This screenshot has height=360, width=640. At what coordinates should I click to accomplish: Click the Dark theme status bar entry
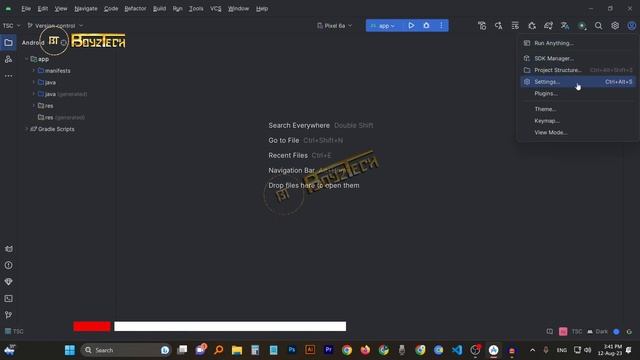point(598,331)
